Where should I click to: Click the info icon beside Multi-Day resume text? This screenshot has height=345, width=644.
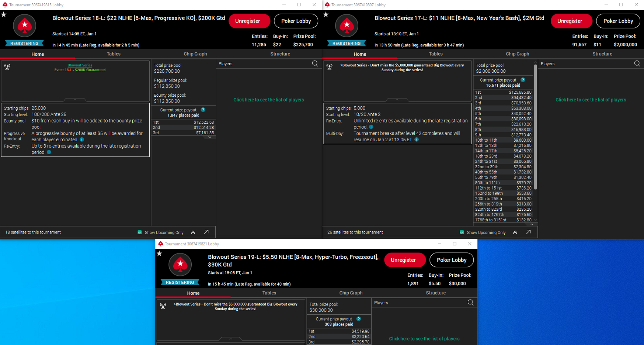tap(417, 140)
